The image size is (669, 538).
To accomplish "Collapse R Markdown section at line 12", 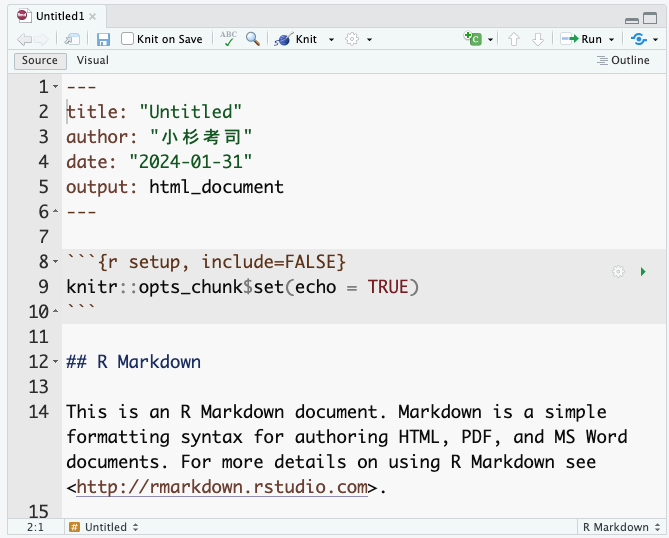I will [x=55, y=361].
